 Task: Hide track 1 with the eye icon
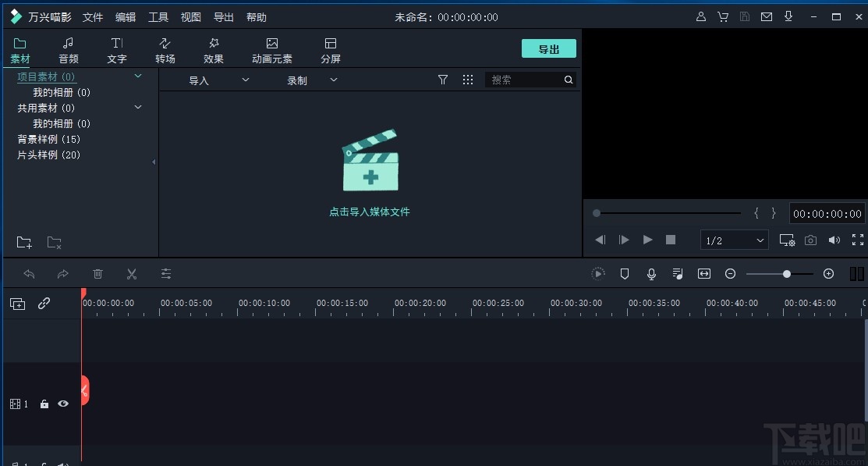(x=63, y=404)
